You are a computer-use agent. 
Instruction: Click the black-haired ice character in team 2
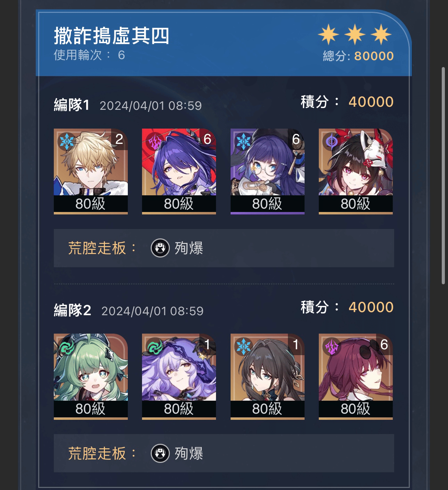(267, 377)
